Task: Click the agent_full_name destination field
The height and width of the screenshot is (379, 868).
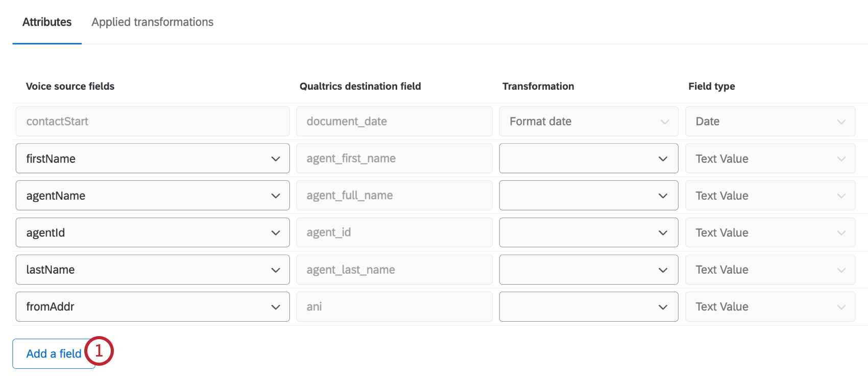Action: tap(394, 196)
